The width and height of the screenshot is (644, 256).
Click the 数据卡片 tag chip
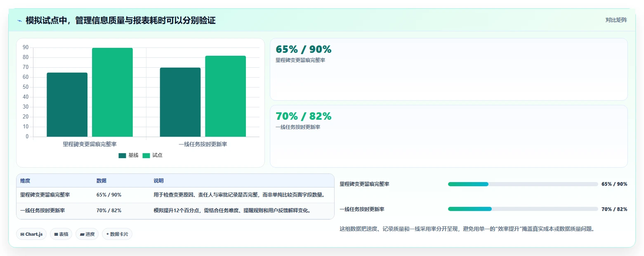117,234
